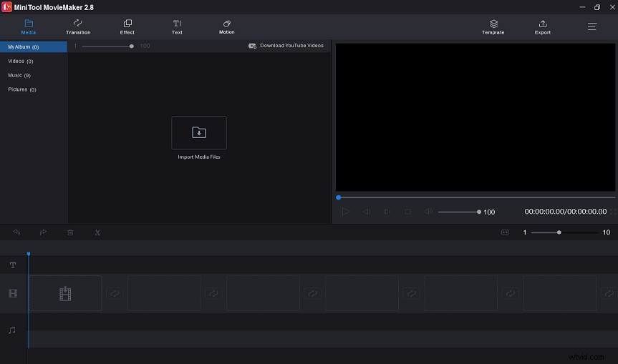Step to previous frame
Screen dimensions: 618x364
tap(367, 212)
